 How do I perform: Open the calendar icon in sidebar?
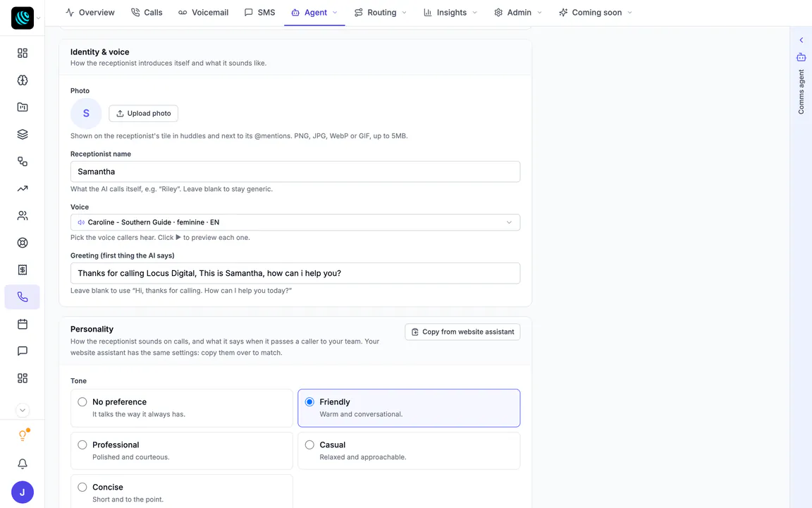23,324
